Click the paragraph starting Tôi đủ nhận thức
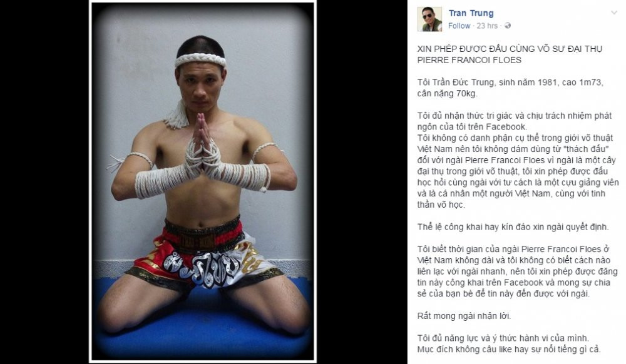This screenshot has width=626, height=364. 516,160
